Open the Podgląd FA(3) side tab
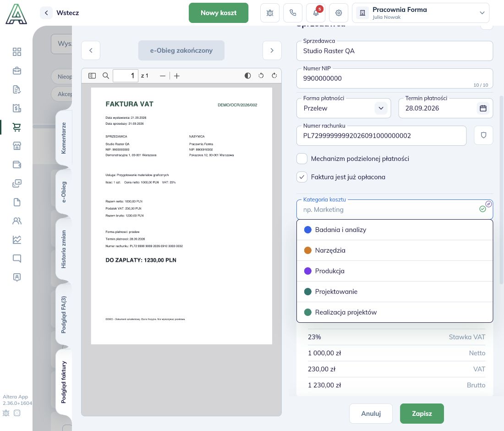 click(x=64, y=315)
